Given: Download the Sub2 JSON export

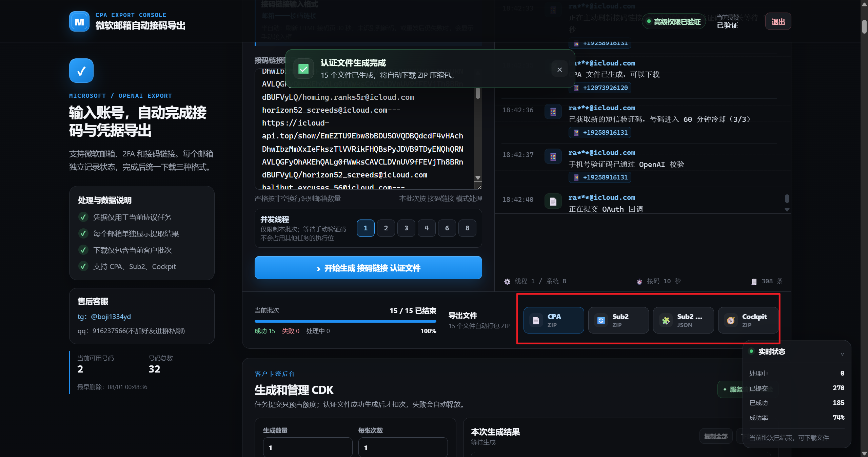Looking at the screenshot, I should (683, 320).
